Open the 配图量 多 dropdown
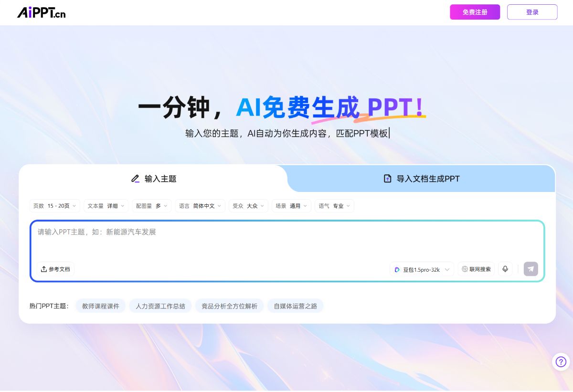Image resolution: width=573 pixels, height=392 pixels. point(152,206)
